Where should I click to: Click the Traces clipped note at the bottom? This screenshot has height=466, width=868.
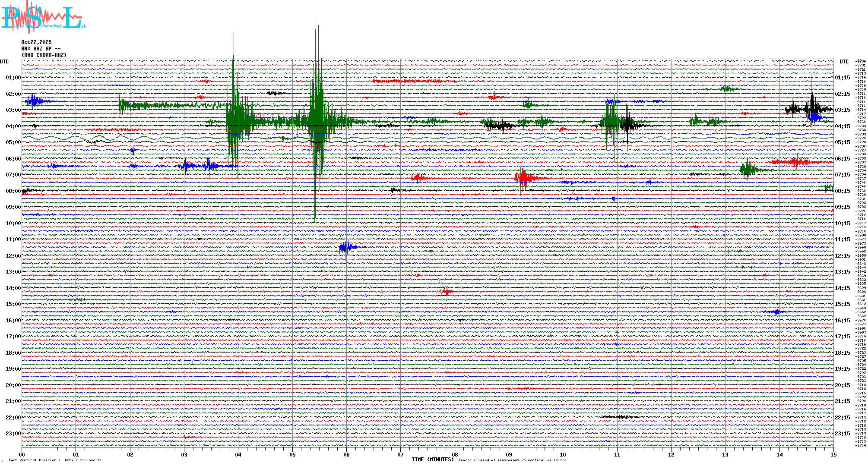point(512,460)
